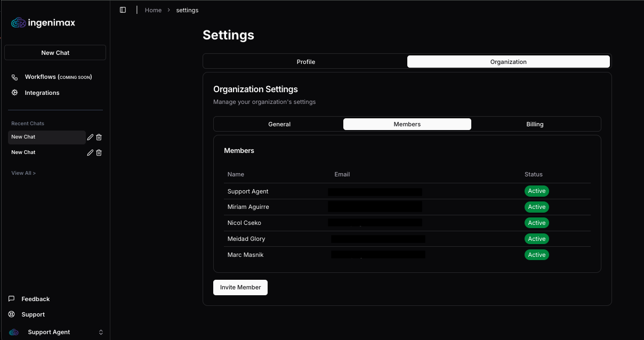Click the Invite Member button
The height and width of the screenshot is (340, 644).
[x=240, y=287]
